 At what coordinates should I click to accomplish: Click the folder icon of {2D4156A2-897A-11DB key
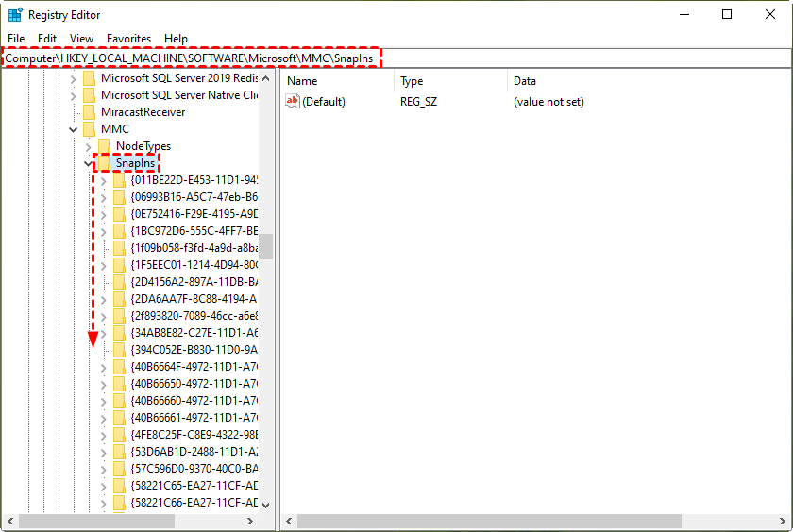(x=119, y=282)
